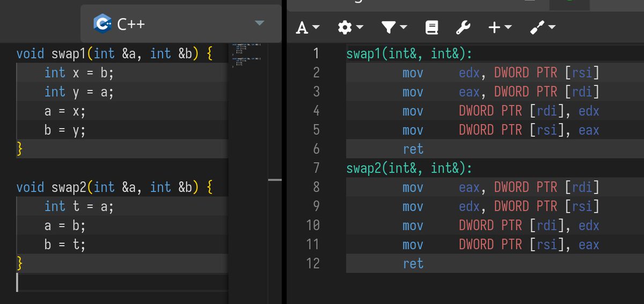
Task: Click the 'int t = a;' source line
Action: pos(79,206)
